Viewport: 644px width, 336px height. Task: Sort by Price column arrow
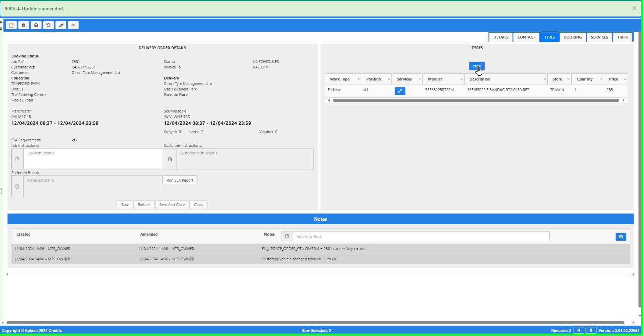tap(625, 79)
